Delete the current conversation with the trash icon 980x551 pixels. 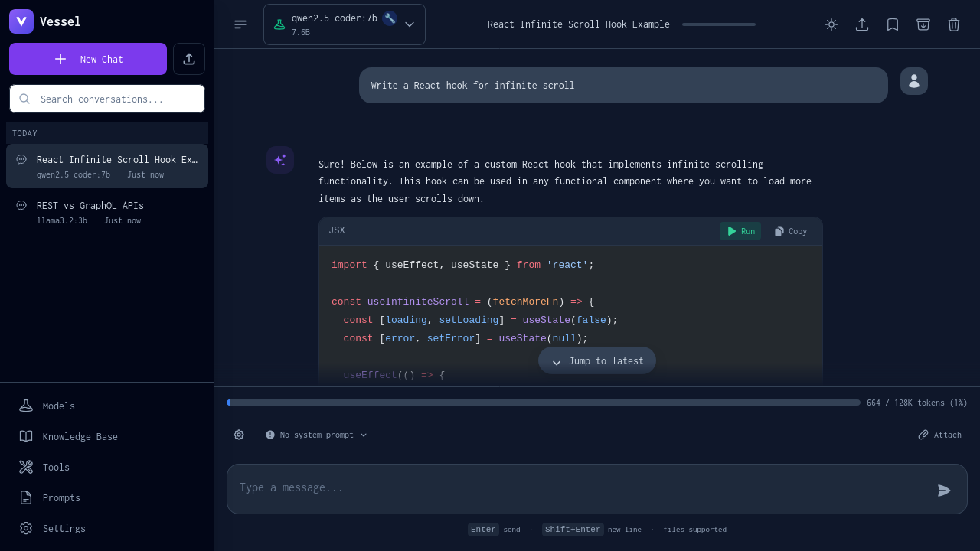tap(954, 24)
